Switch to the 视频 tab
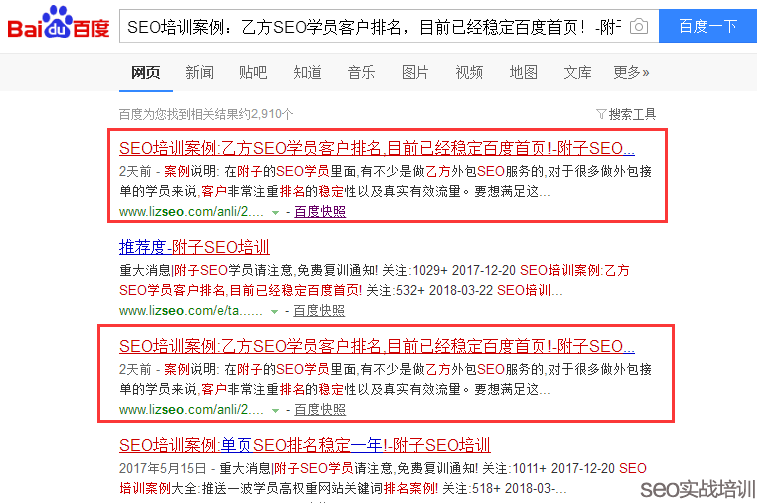The image size is (757, 503). [x=469, y=72]
